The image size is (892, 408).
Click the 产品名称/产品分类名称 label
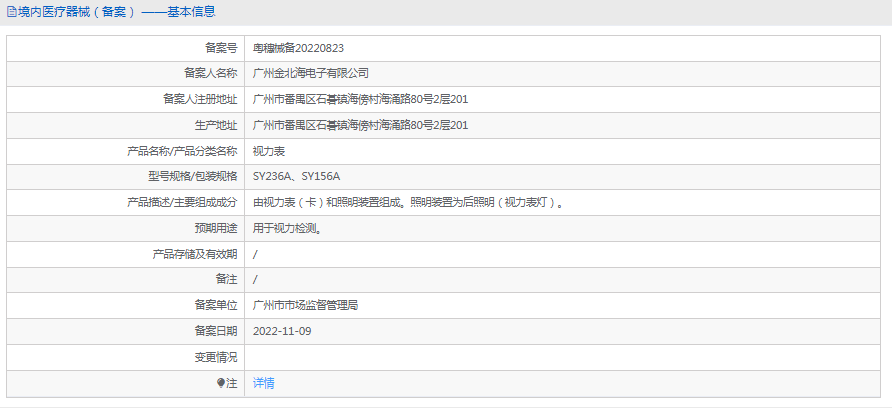click(x=181, y=151)
